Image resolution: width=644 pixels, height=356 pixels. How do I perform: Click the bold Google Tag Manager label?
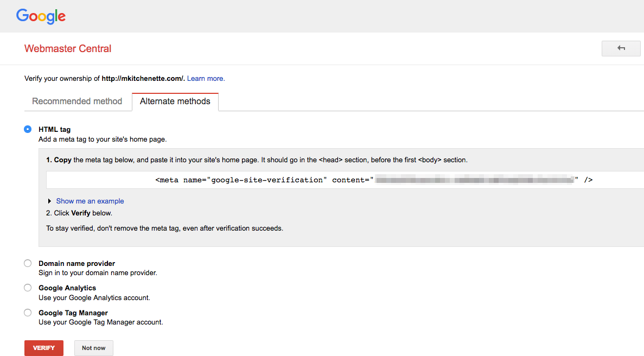click(73, 313)
